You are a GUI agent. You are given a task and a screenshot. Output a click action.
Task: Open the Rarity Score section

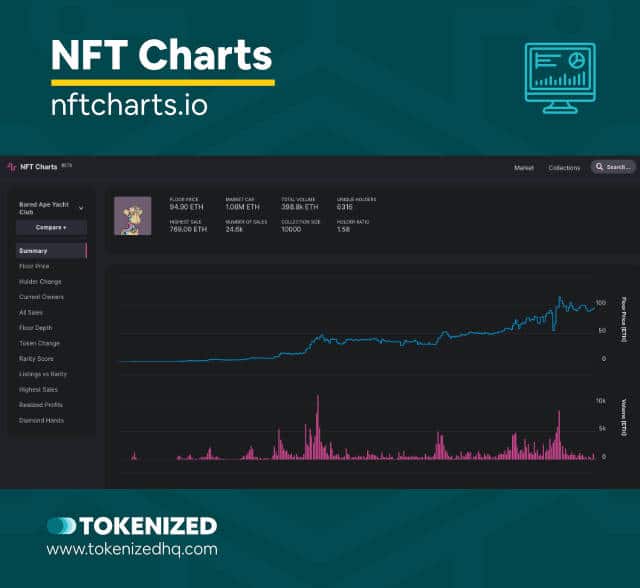click(x=36, y=359)
